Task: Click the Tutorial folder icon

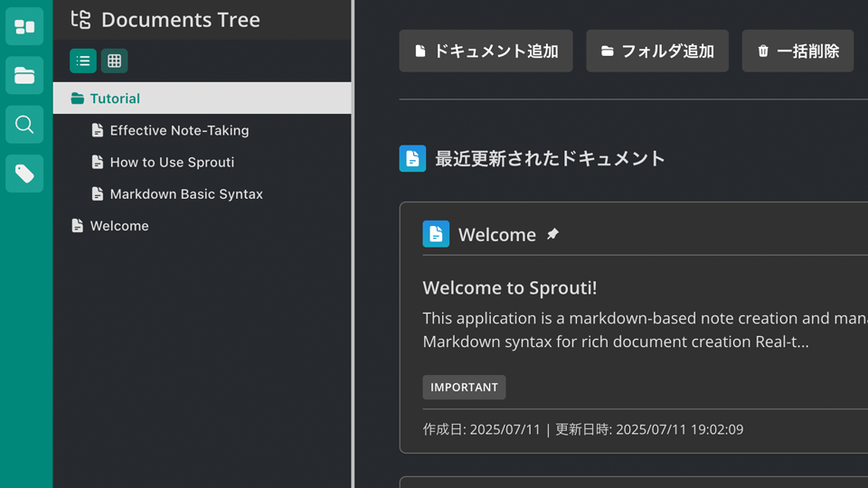Action: (x=78, y=99)
